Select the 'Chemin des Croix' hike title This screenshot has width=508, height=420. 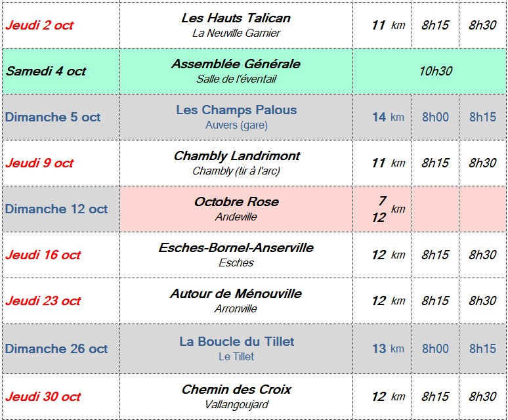(236, 389)
